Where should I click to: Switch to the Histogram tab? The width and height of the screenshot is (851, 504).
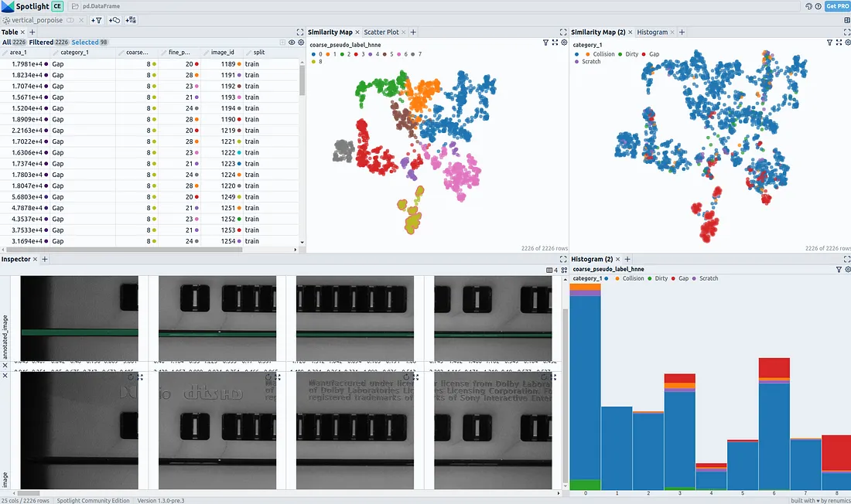pos(652,32)
